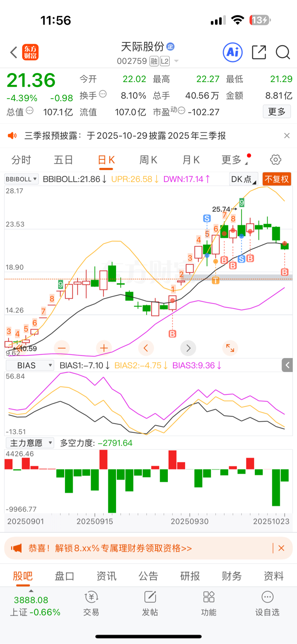Zoom out chart with minus button

[62, 348]
